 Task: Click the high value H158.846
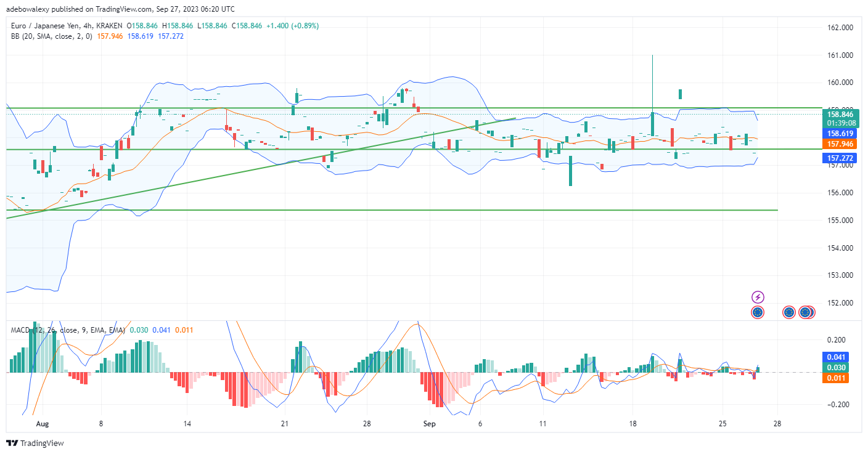point(178,26)
